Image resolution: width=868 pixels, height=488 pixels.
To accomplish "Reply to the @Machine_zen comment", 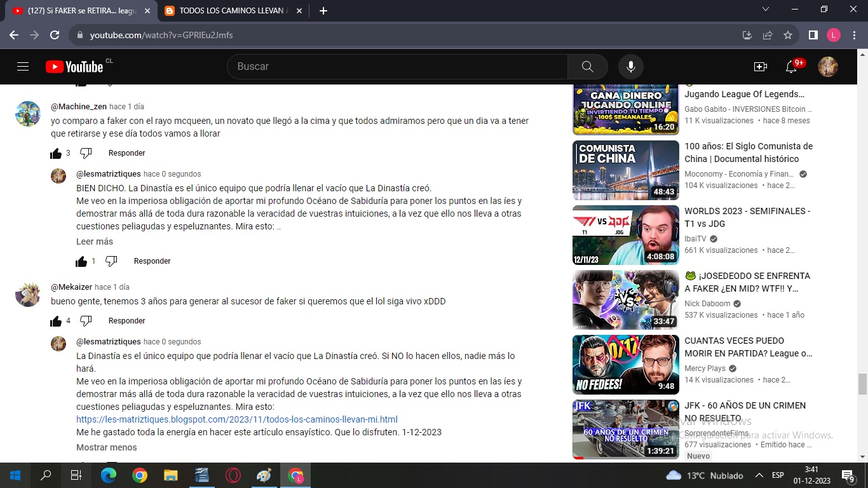I will click(127, 153).
